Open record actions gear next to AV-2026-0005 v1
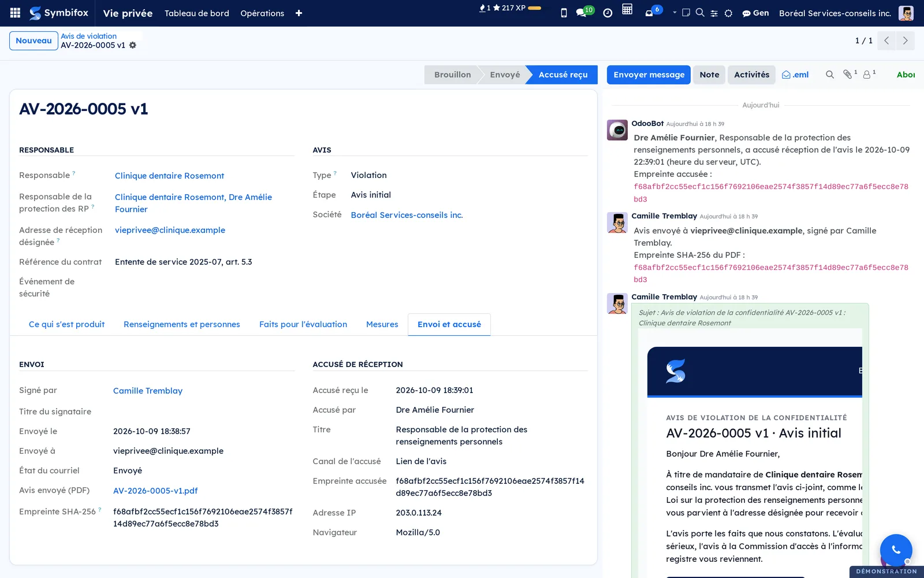 pos(133,45)
